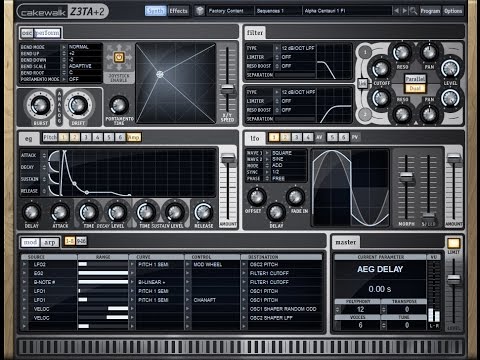Click the joystick enable power icon
The height and width of the screenshot is (360, 480).
pos(119,57)
